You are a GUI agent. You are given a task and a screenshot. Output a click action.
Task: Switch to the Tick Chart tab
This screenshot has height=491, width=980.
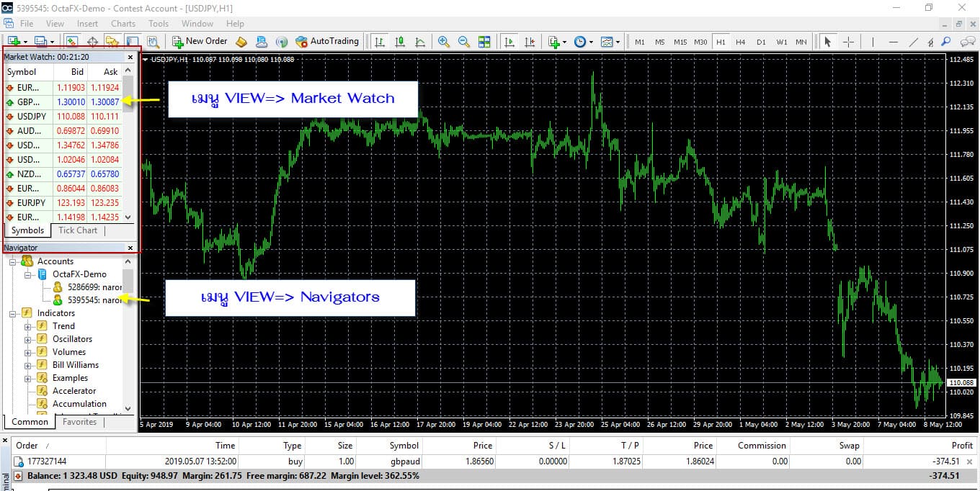click(77, 230)
